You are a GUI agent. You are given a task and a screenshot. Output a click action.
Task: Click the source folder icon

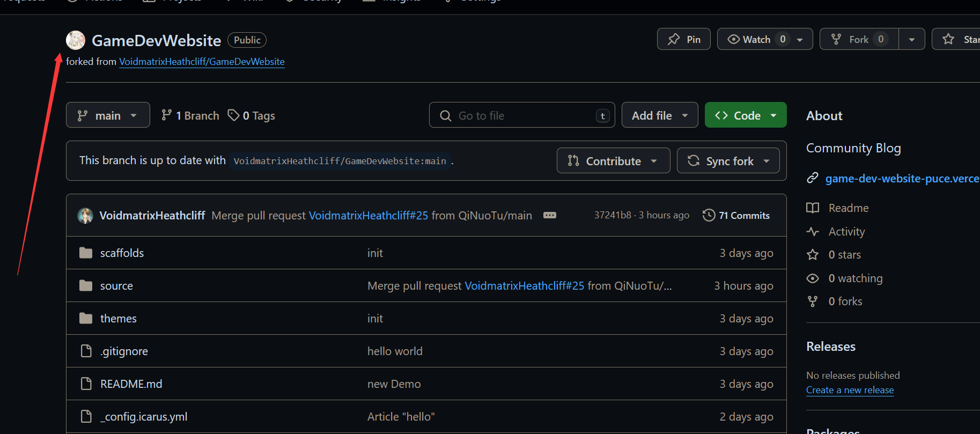click(86, 285)
